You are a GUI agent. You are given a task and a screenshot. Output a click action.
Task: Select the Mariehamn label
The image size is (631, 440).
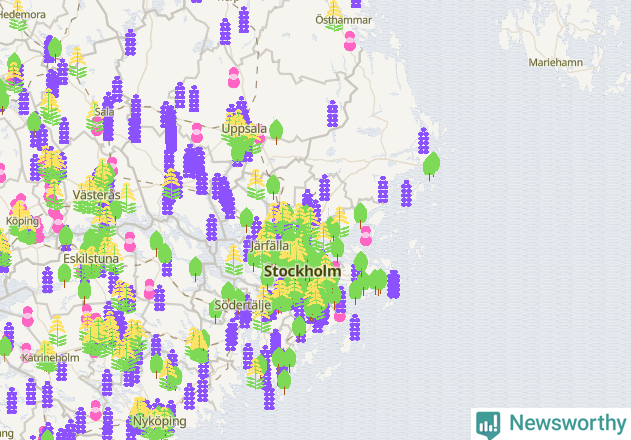pos(555,62)
